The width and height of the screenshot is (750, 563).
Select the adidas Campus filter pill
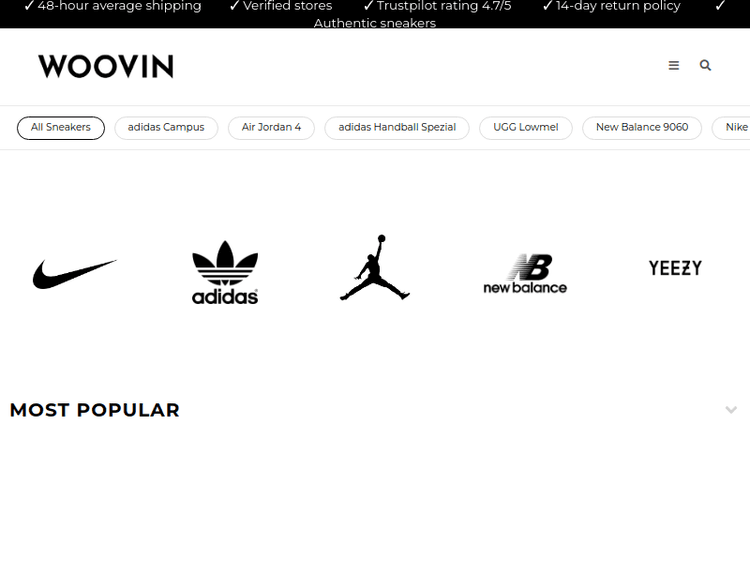[x=166, y=128]
